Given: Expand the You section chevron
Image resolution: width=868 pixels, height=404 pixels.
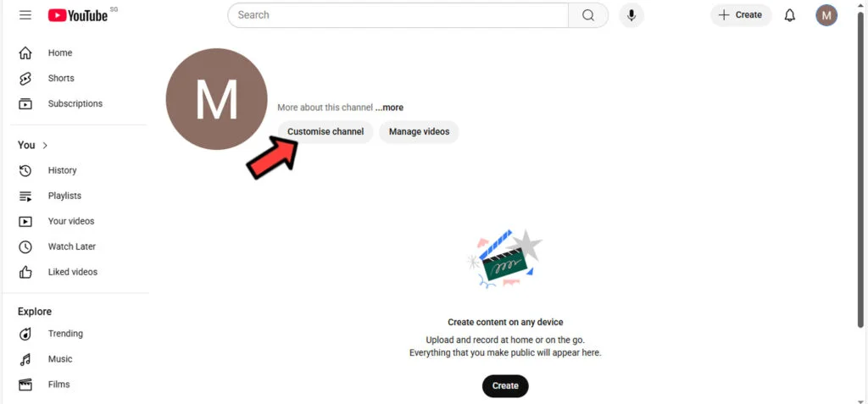Looking at the screenshot, I should 45,145.
